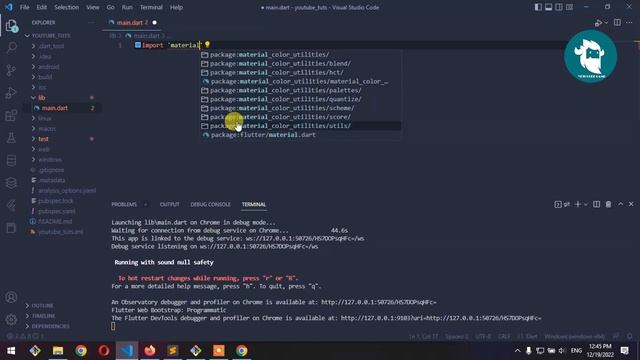Image resolution: width=640 pixels, height=360 pixels.
Task: Open the Help menu
Action: [x=176, y=7]
